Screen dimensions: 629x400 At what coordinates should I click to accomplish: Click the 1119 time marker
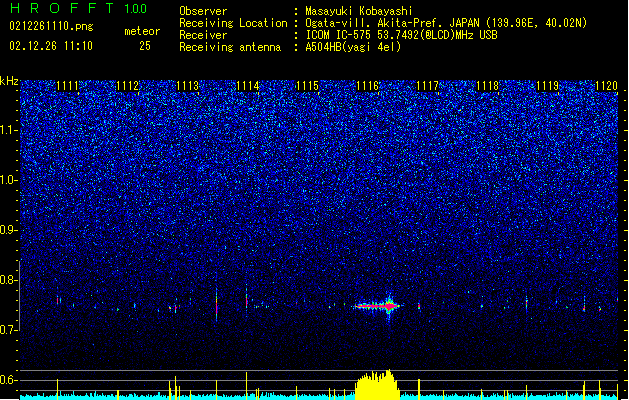(548, 86)
